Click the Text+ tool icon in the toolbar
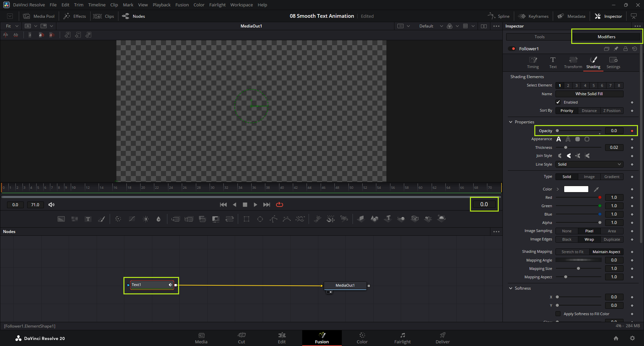 click(x=88, y=219)
